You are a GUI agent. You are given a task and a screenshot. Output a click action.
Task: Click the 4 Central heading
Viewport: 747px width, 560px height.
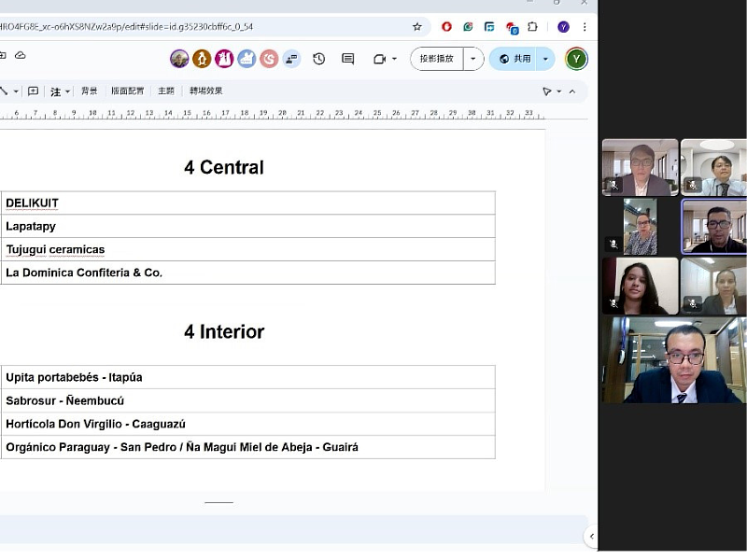point(224,167)
